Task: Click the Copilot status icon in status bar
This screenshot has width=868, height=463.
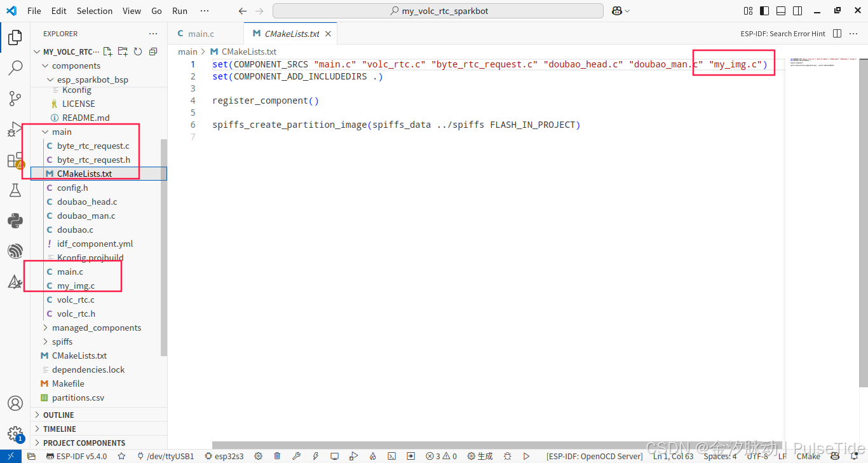Action: tap(836, 456)
